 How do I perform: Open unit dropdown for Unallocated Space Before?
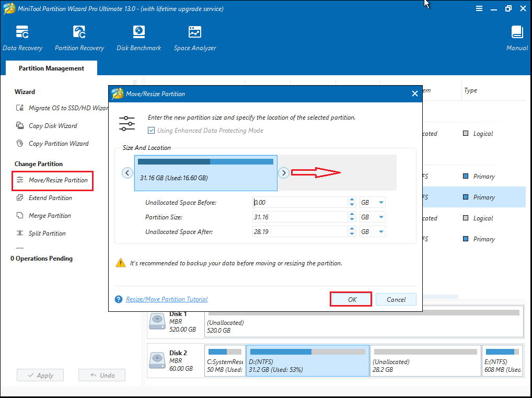381,202
